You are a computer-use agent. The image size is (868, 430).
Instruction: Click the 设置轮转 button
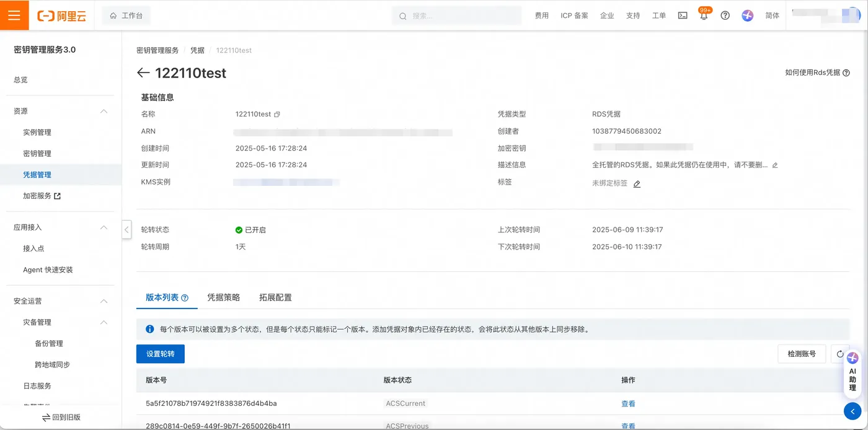161,354
